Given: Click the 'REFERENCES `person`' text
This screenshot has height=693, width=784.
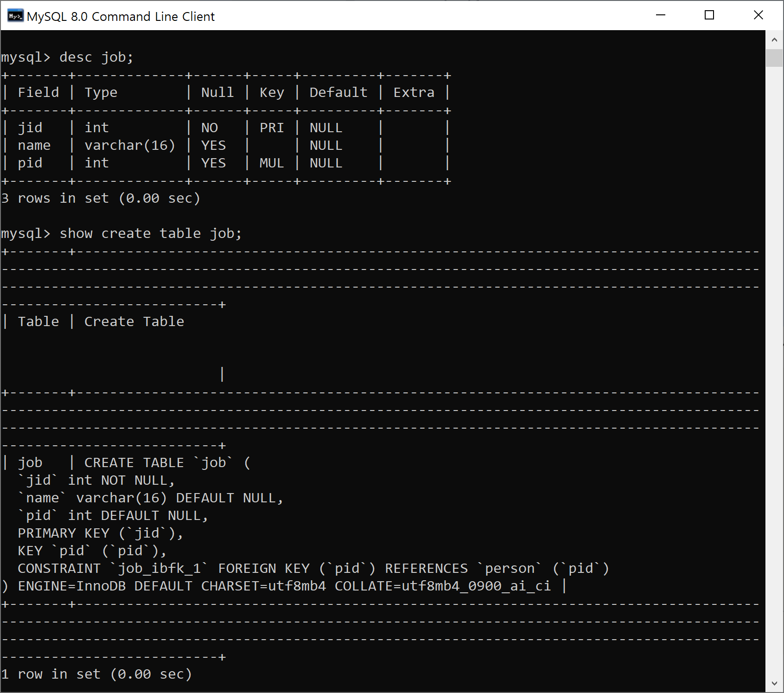Looking at the screenshot, I should tap(463, 568).
